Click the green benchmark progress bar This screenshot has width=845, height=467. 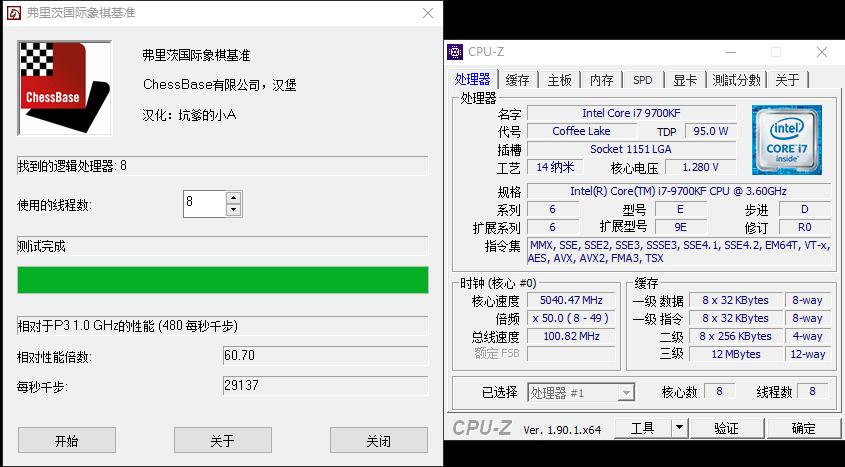point(223,280)
